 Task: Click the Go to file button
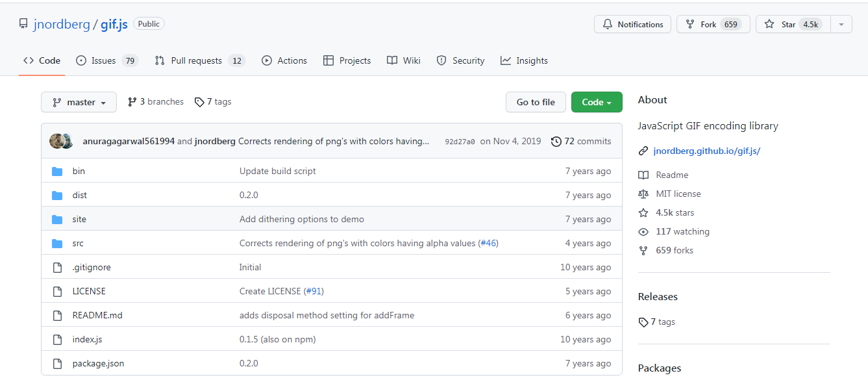coord(536,102)
